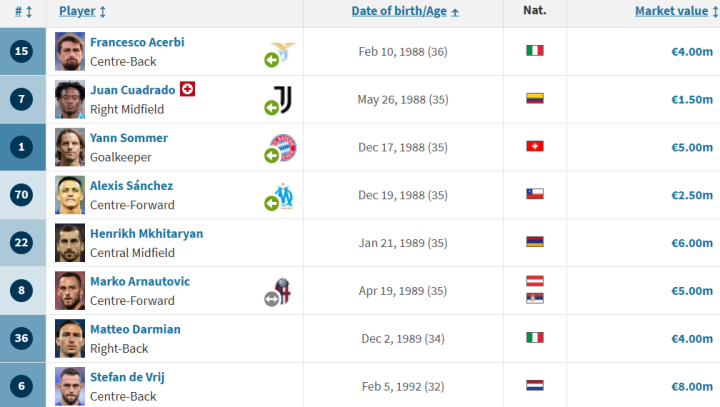Open Henrikh Mkhitaryan's player page

pyautogui.click(x=146, y=233)
